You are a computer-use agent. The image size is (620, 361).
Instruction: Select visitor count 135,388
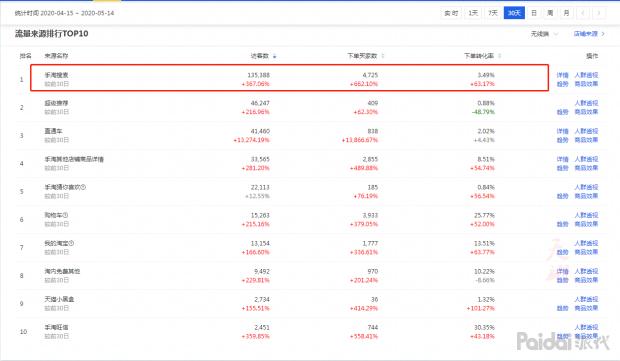(259, 75)
